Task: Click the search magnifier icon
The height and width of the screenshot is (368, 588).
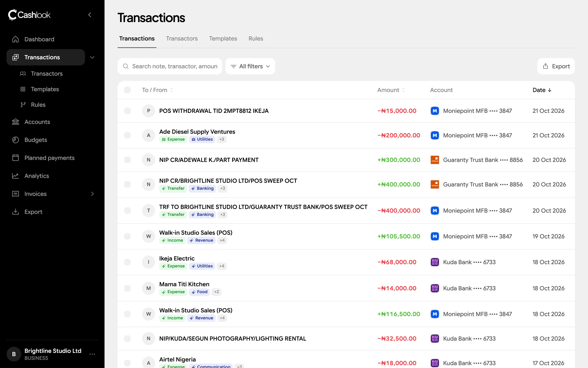Action: [126, 66]
